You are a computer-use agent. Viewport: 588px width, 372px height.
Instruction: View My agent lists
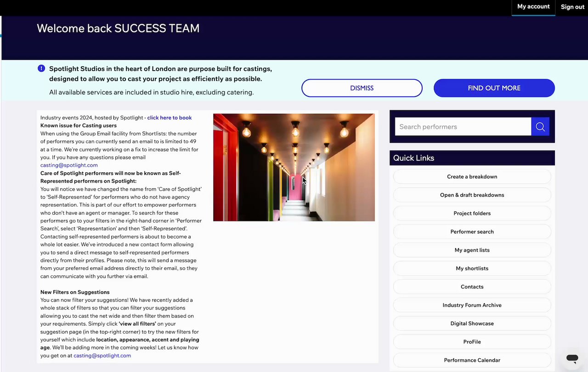pos(472,250)
